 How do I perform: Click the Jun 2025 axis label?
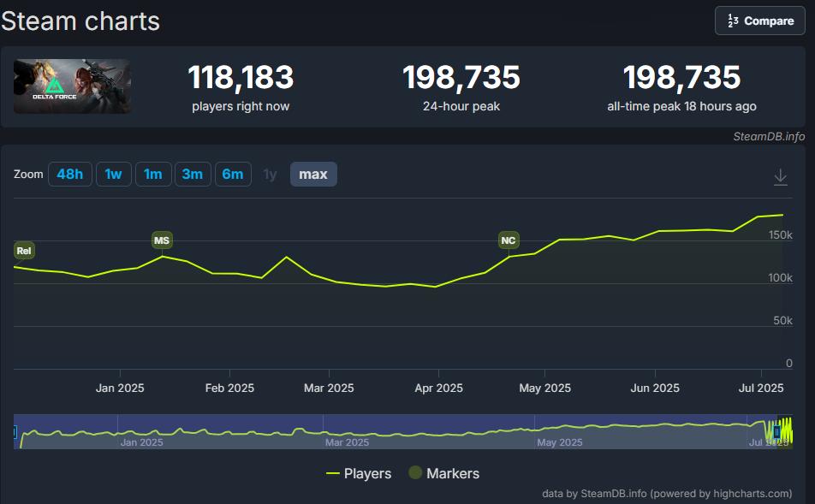click(x=655, y=388)
